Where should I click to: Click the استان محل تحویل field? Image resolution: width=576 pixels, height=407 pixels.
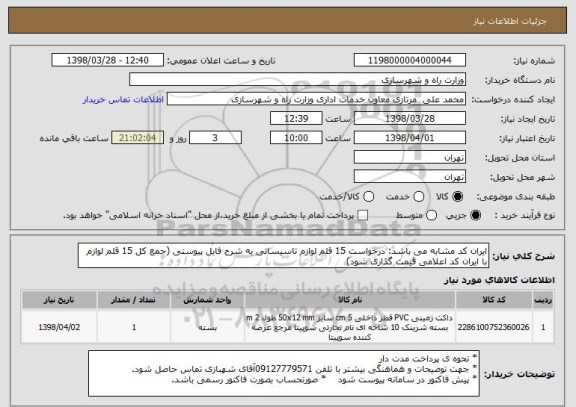410,158
